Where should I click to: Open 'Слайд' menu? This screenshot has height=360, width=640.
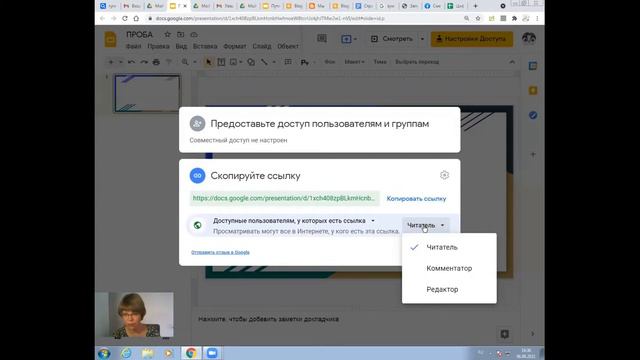pos(262,47)
